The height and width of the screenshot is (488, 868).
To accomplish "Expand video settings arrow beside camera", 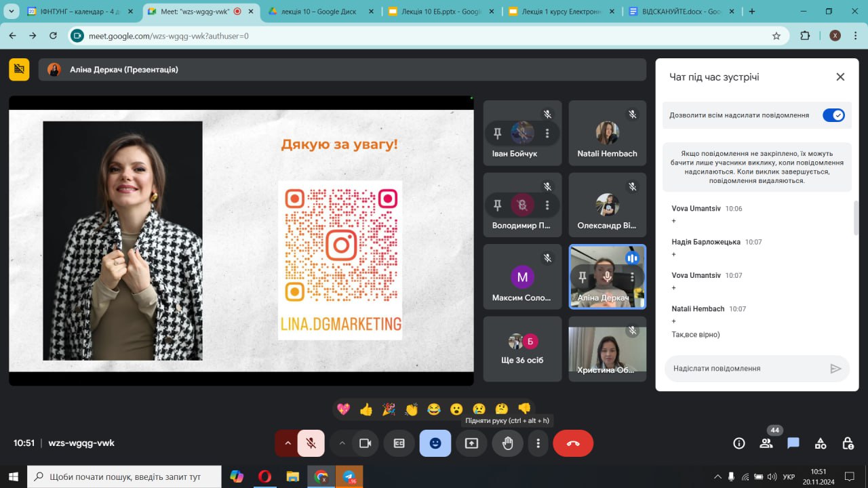I will pyautogui.click(x=342, y=443).
